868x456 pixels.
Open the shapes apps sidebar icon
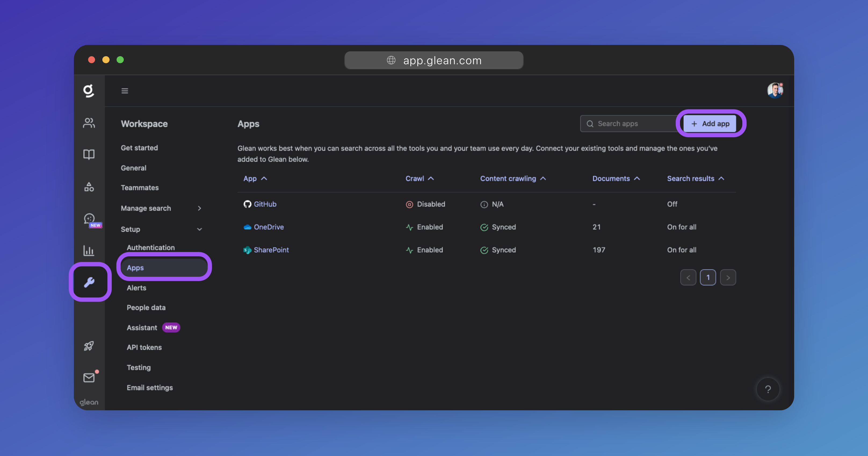pos(89,187)
